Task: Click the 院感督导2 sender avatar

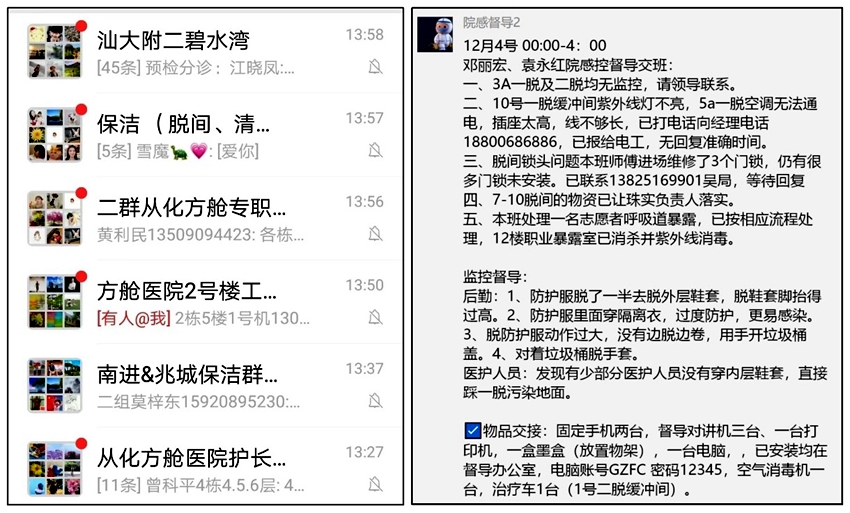Action: click(435, 34)
